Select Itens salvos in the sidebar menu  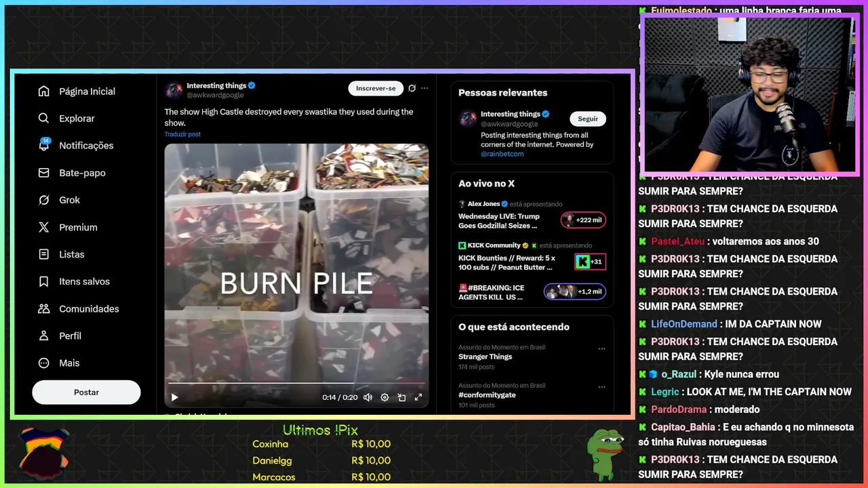coord(84,281)
